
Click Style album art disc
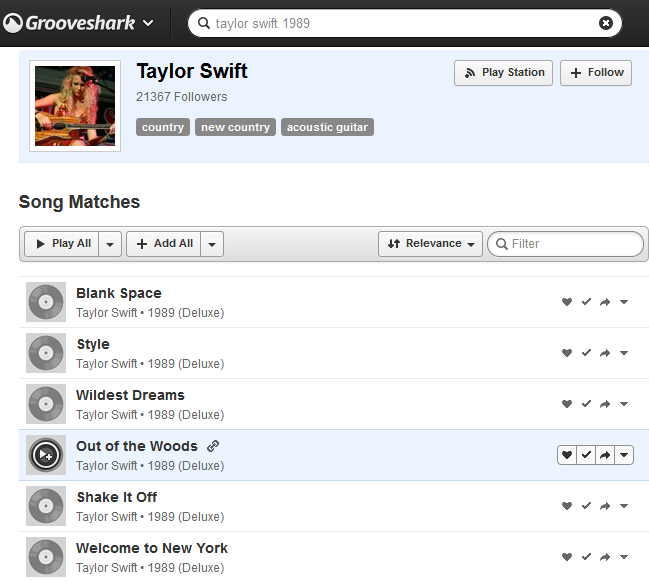[46, 353]
